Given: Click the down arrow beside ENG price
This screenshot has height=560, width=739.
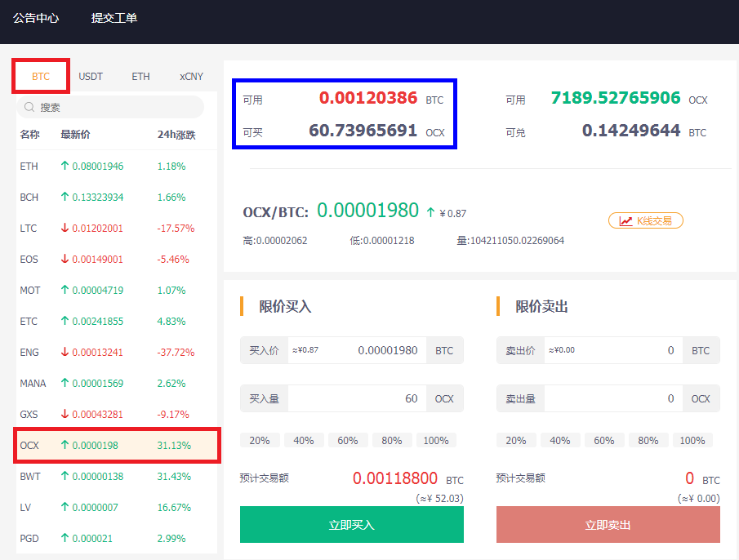Looking at the screenshot, I should click(x=65, y=352).
